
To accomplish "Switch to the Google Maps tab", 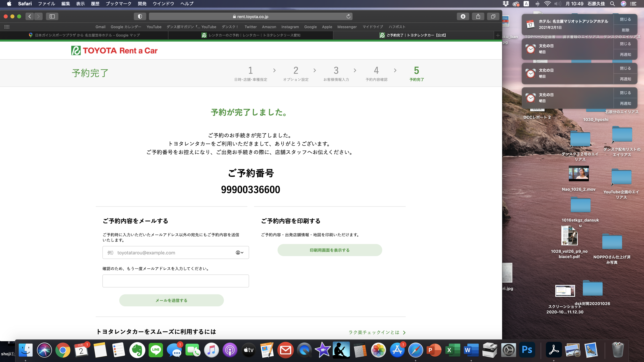I will 84,35.
